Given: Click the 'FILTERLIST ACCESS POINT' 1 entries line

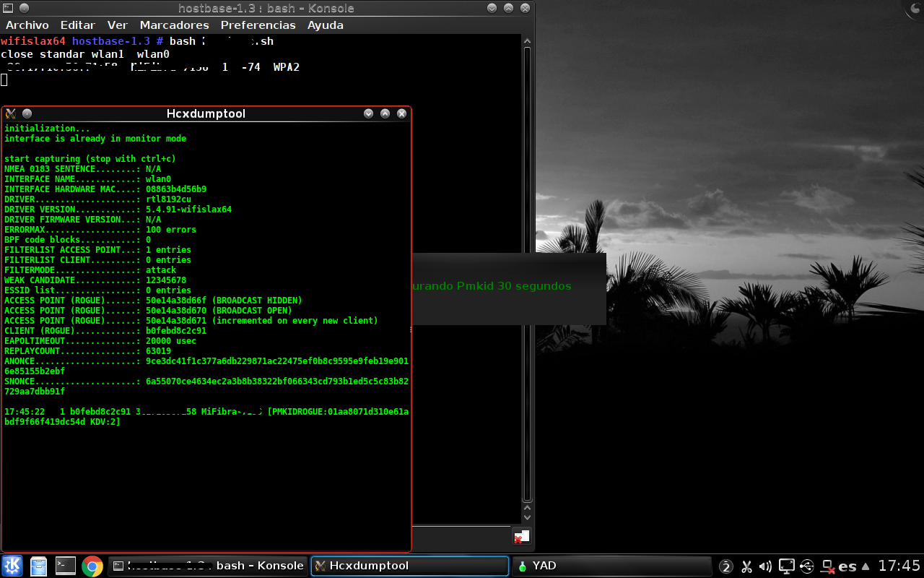Looking at the screenshot, I should click(97, 250).
